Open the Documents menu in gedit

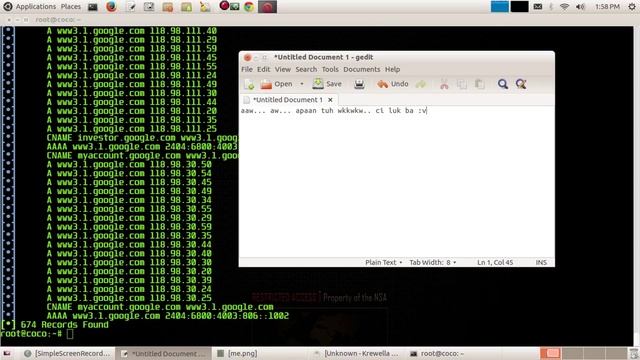tap(362, 69)
